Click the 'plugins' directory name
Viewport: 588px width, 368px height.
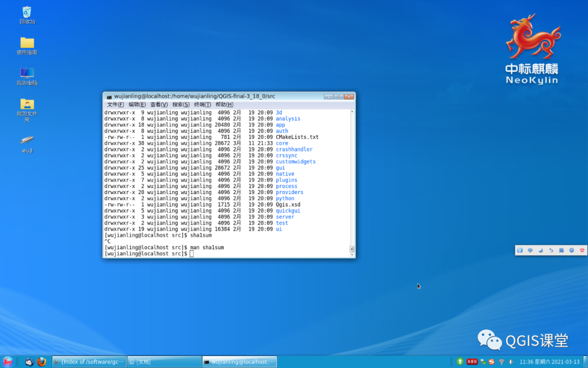point(286,180)
